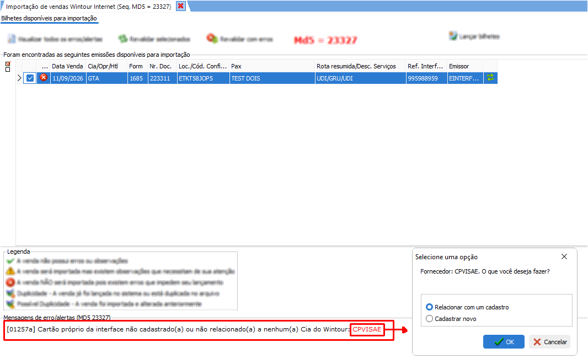
Task: Open Bilhetes disponíveis para importação tab
Action: click(x=49, y=18)
